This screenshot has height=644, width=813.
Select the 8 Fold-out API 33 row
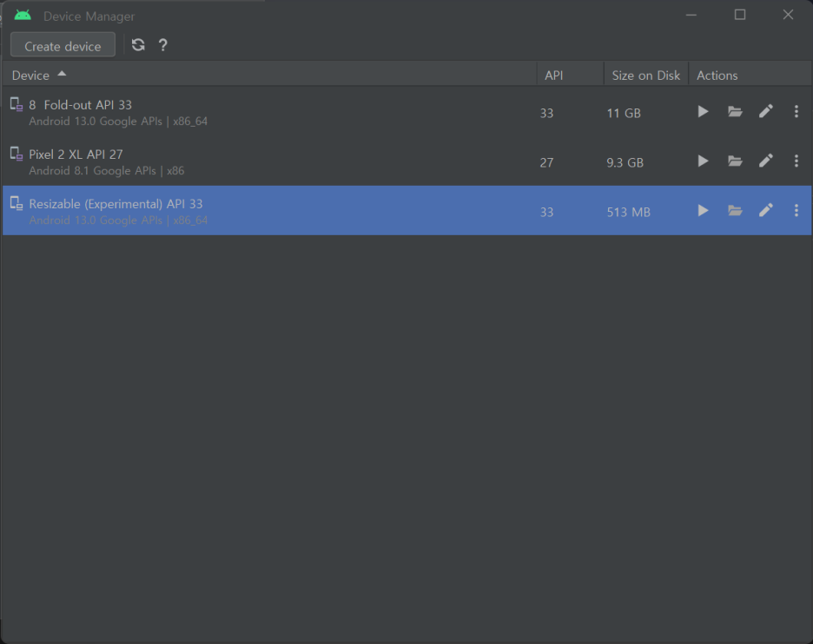pyautogui.click(x=407, y=112)
